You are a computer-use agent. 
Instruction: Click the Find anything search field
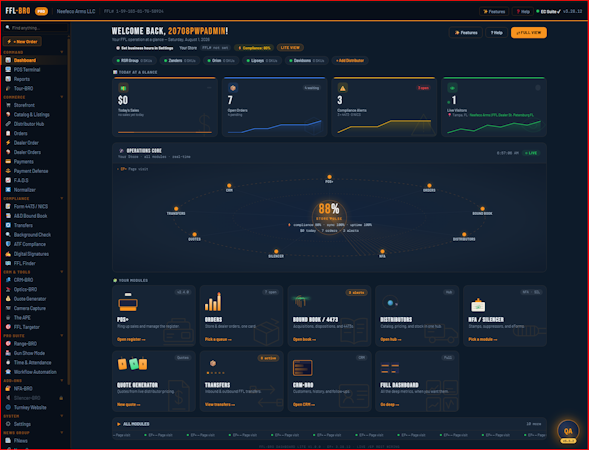[x=36, y=28]
